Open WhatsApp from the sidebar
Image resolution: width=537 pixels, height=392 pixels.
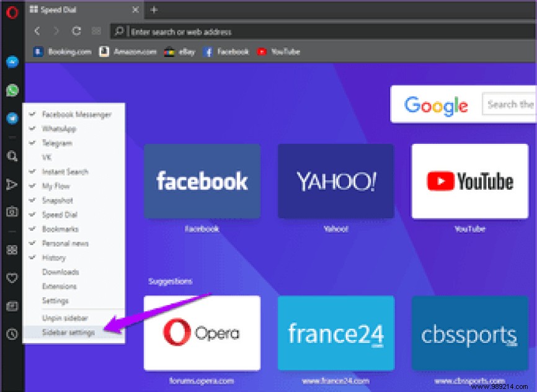coord(11,90)
